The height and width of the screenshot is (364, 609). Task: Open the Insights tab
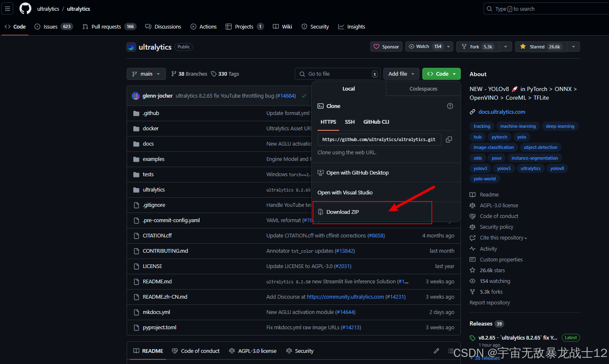point(351,27)
